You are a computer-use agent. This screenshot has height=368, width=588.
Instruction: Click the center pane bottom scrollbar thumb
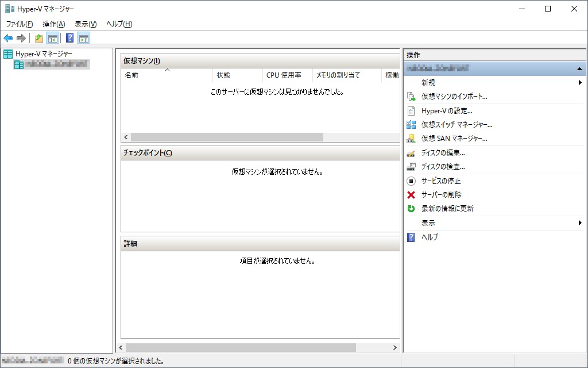coord(241,348)
